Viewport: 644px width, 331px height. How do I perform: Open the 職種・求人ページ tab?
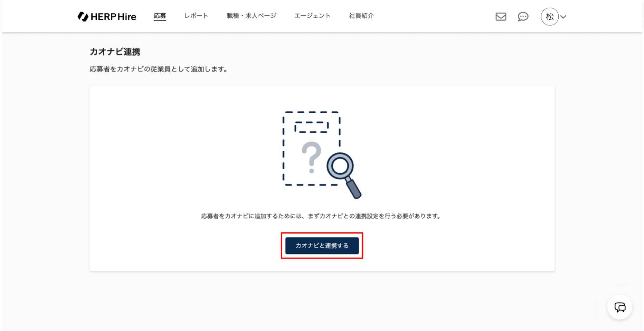251,16
